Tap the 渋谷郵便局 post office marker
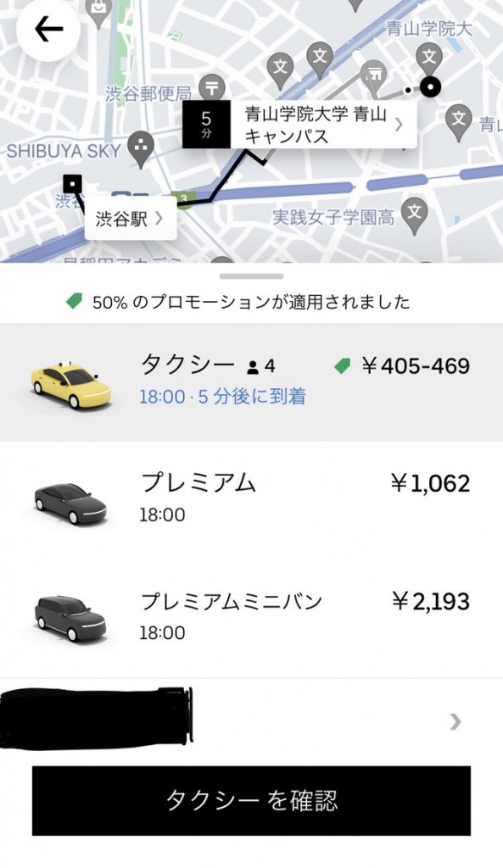Screen dimensions: 503x868 tap(211, 88)
